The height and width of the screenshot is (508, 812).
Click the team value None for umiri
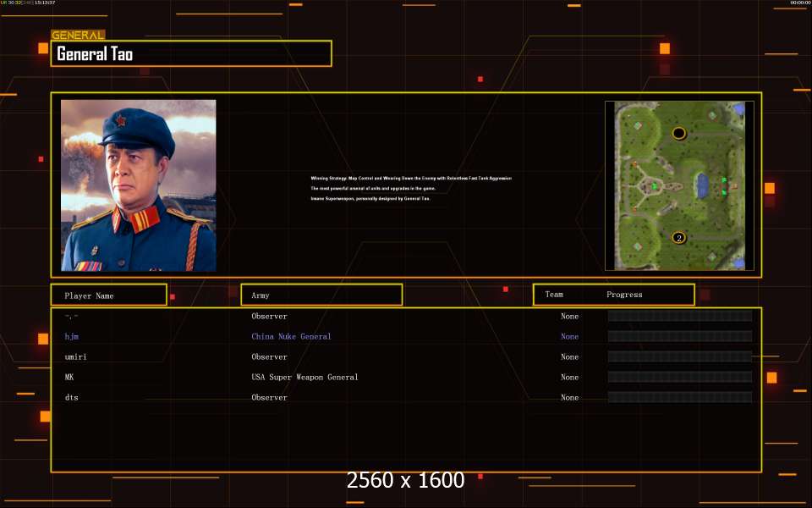point(569,356)
